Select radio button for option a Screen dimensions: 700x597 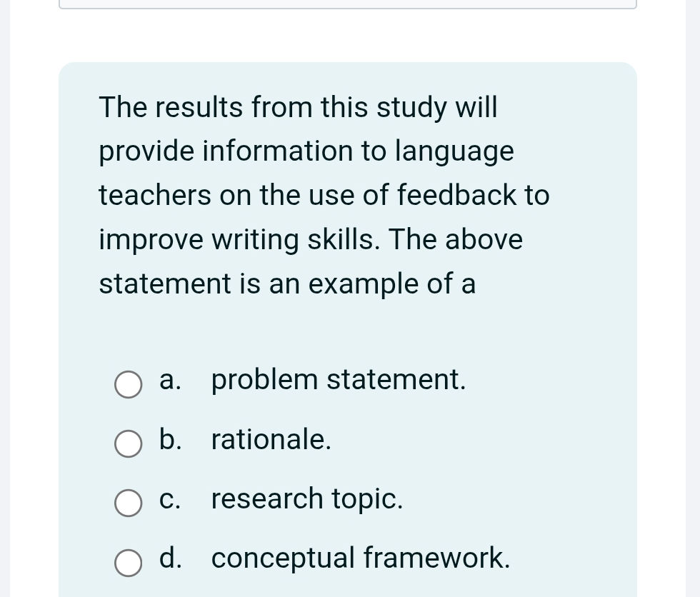[129, 385]
